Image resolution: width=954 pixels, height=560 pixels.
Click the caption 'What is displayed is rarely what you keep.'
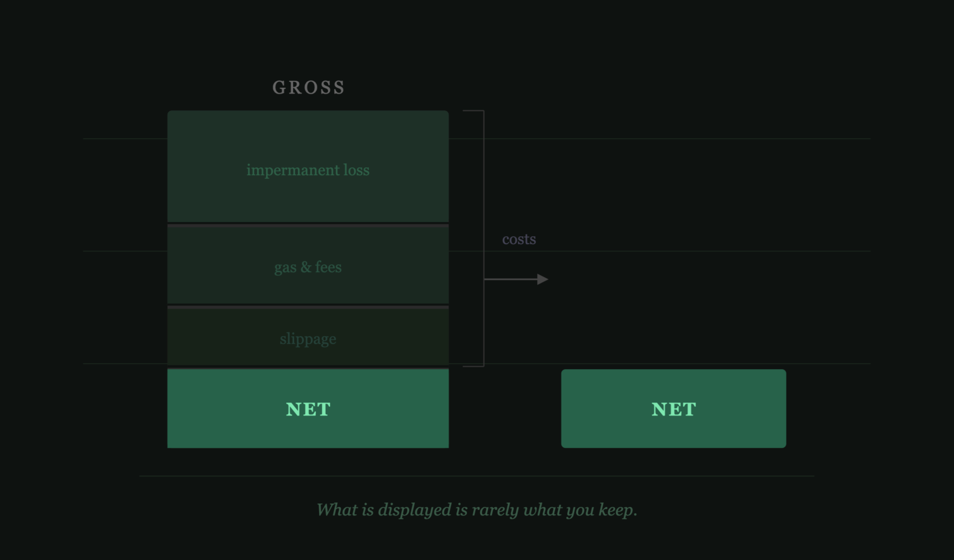click(x=477, y=510)
